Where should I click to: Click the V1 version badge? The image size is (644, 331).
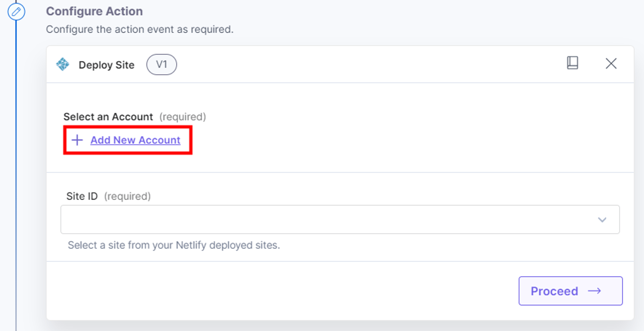click(162, 65)
